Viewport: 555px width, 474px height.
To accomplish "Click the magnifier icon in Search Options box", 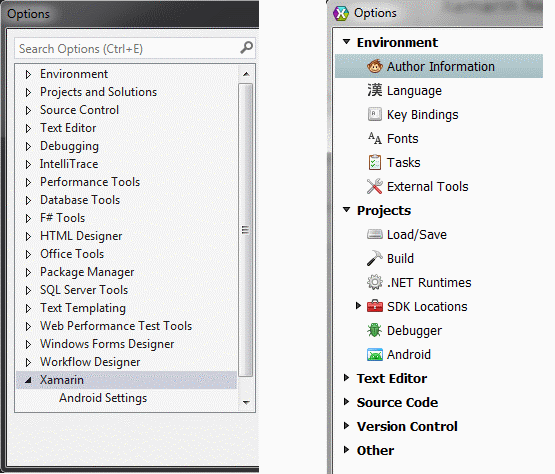I will click(246, 47).
